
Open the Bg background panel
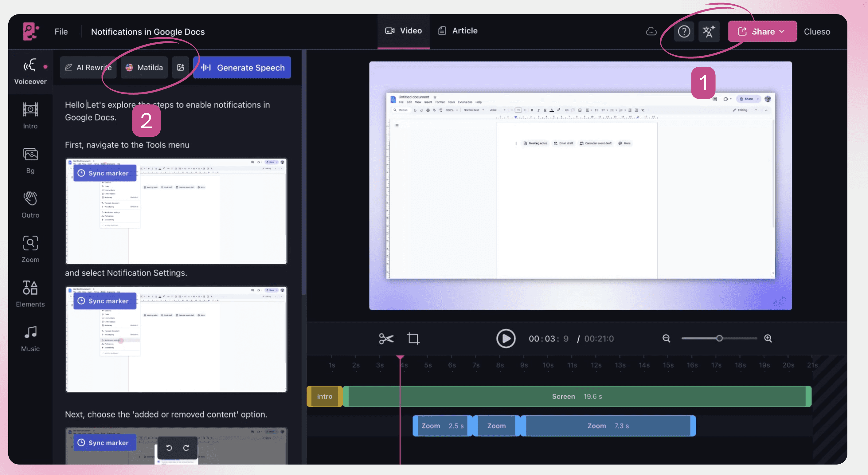(x=30, y=160)
